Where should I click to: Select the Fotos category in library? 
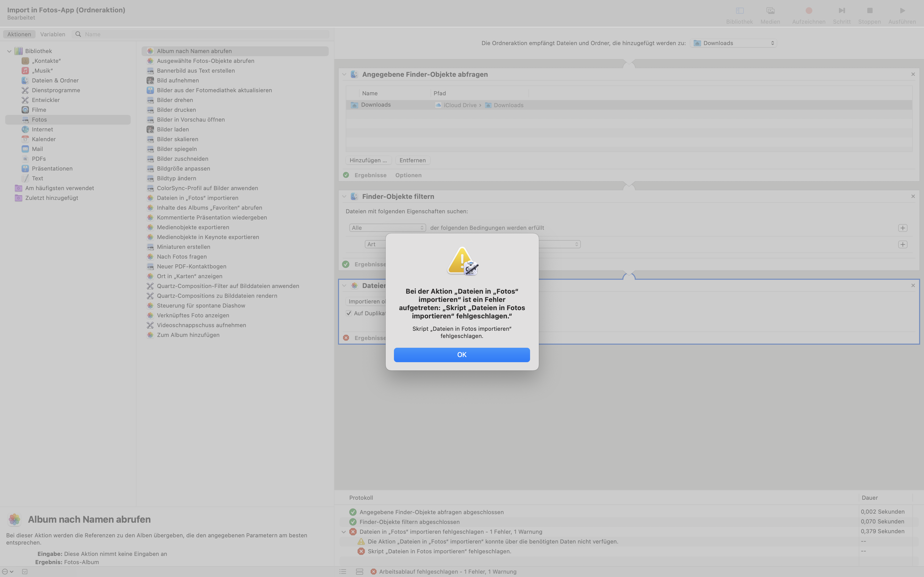tap(39, 120)
